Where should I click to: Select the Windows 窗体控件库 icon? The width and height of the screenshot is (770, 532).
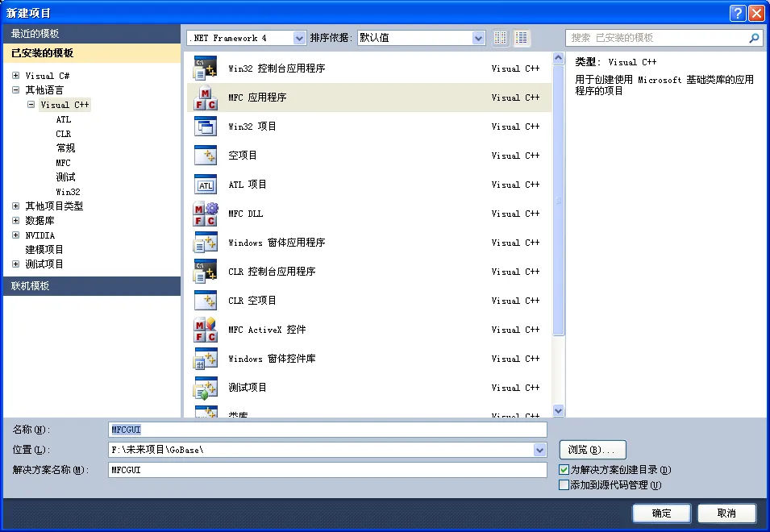(206, 358)
